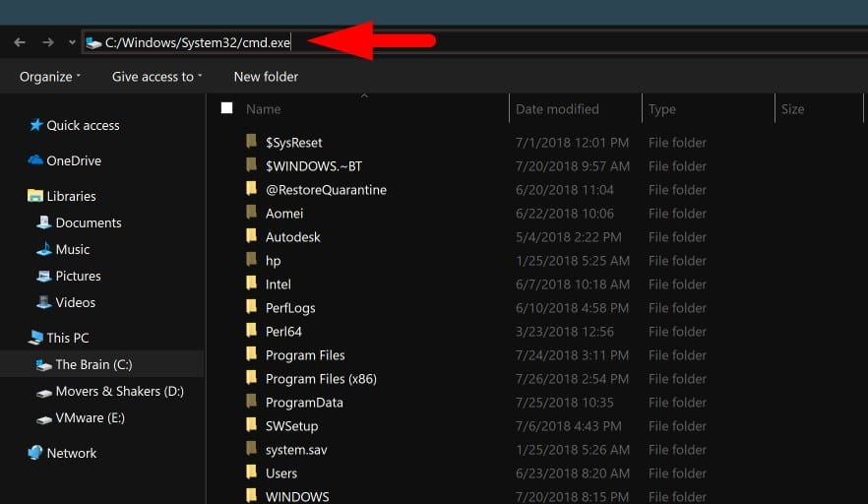Select the OneDrive cloud icon
868x504 pixels.
(35, 160)
